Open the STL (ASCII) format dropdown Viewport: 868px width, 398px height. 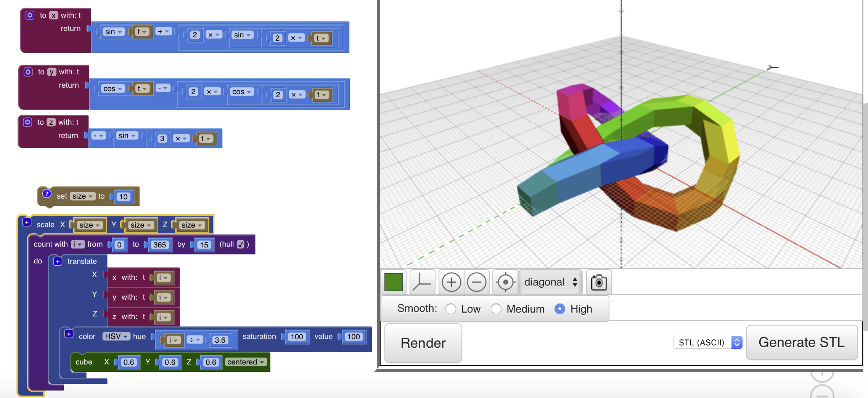pyautogui.click(x=707, y=342)
